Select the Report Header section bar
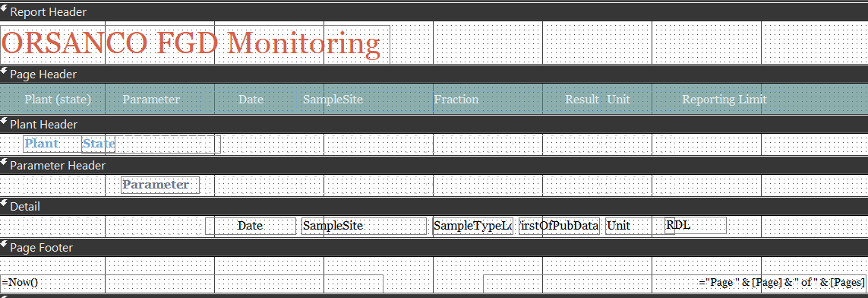 point(434,12)
